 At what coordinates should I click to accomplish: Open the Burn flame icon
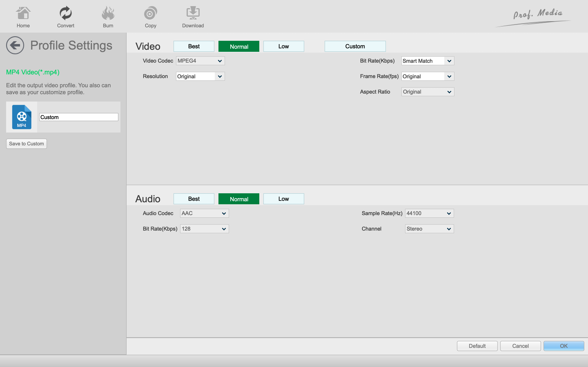click(108, 13)
